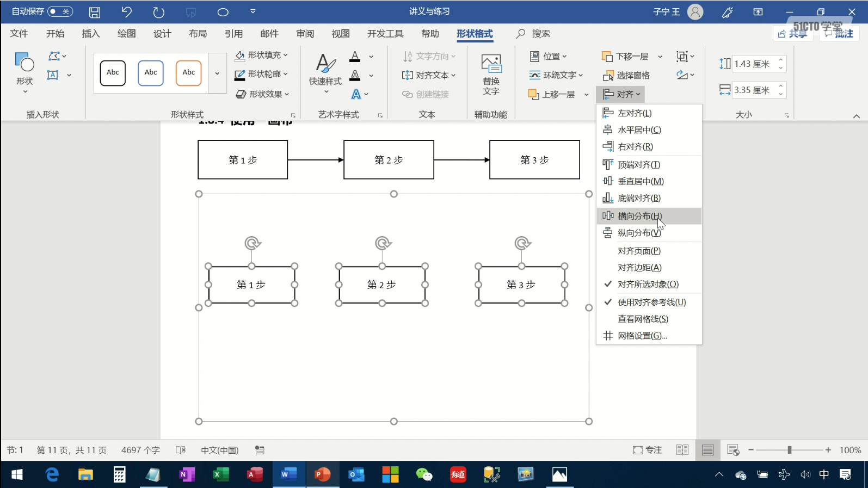Viewport: 868px width, 488px height.
Task: Open the Selection Pane
Action: coord(626,75)
